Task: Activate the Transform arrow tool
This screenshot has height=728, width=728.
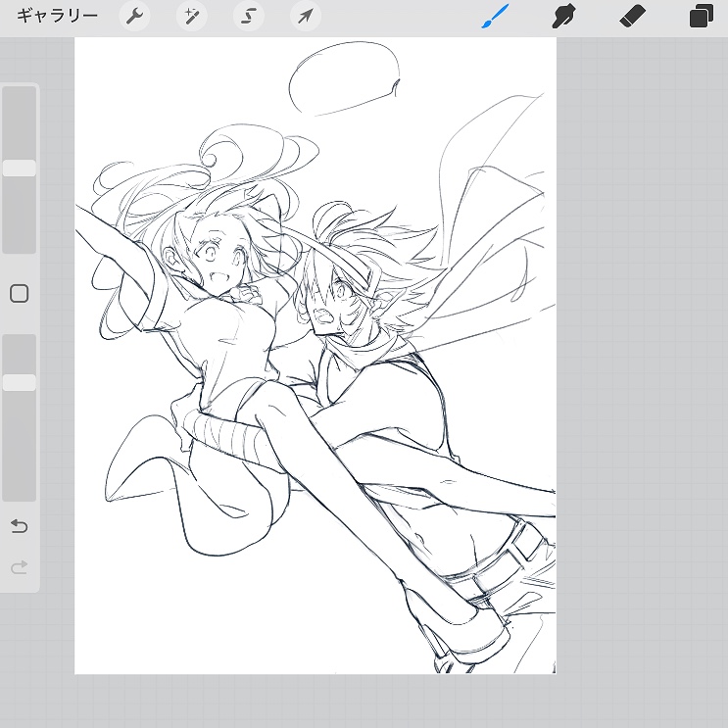Action: (306, 17)
